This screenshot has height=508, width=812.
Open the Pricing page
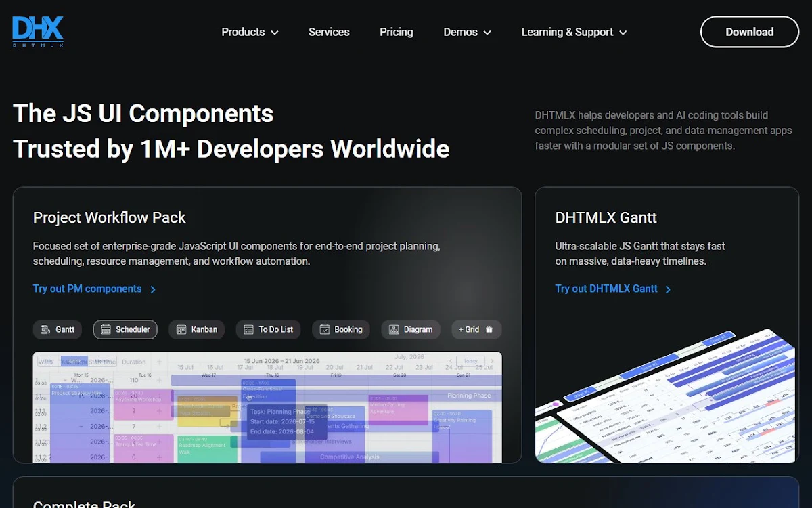(x=397, y=32)
